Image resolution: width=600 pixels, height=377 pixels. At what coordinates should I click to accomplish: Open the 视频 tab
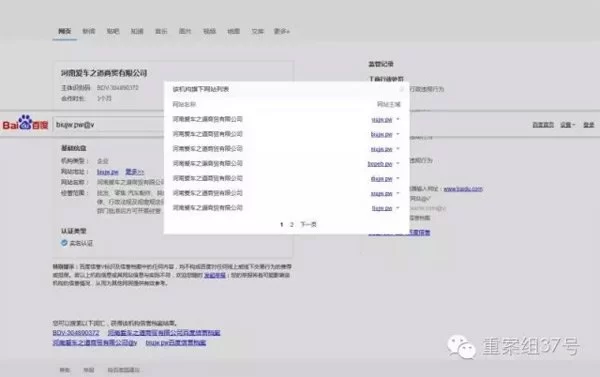[x=209, y=31]
